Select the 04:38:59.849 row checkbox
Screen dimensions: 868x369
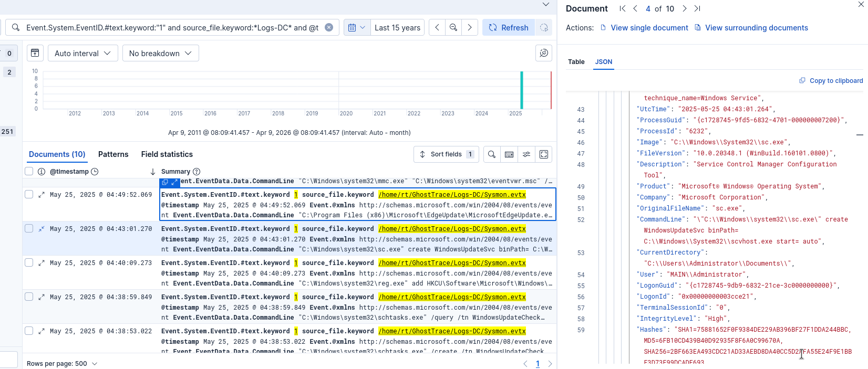29,297
